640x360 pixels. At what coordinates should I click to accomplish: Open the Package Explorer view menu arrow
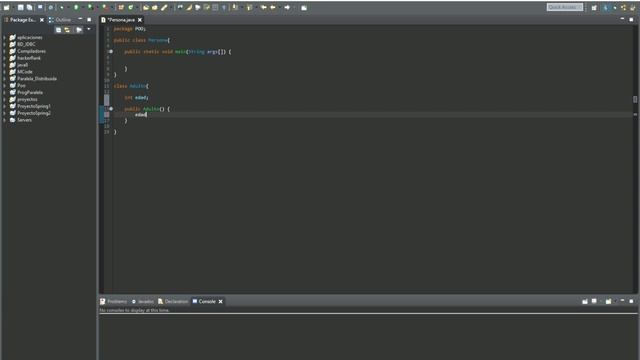click(89, 29)
